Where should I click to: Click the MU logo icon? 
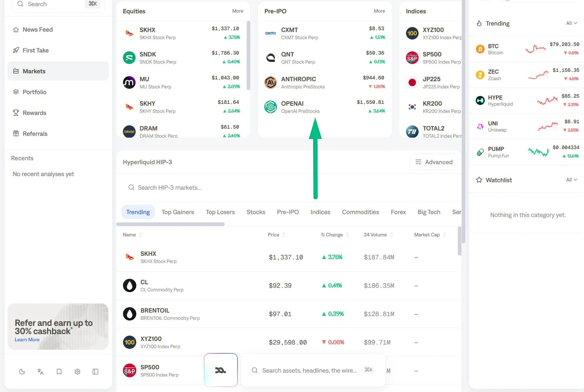coord(129,82)
